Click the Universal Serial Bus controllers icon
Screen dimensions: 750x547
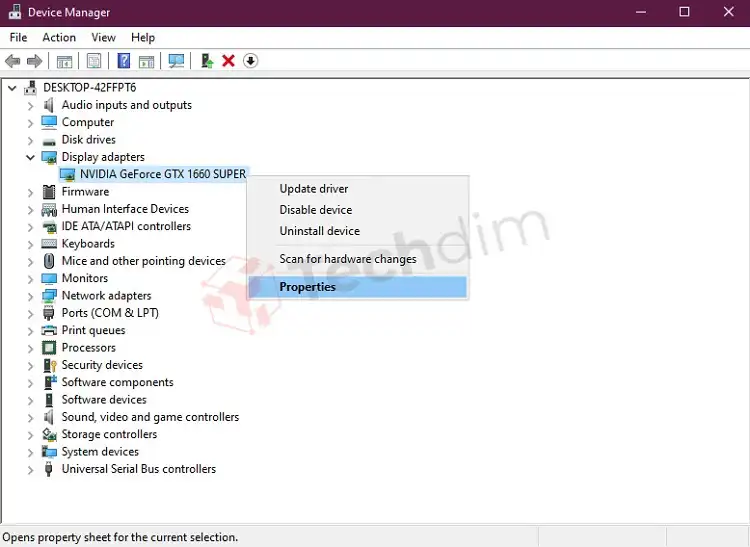[48, 469]
